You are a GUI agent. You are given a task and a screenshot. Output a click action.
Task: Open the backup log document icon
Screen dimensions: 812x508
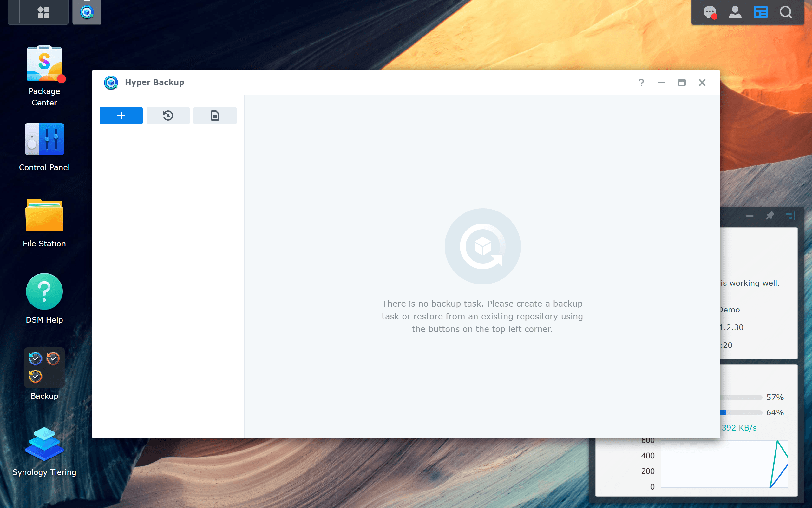(x=215, y=116)
